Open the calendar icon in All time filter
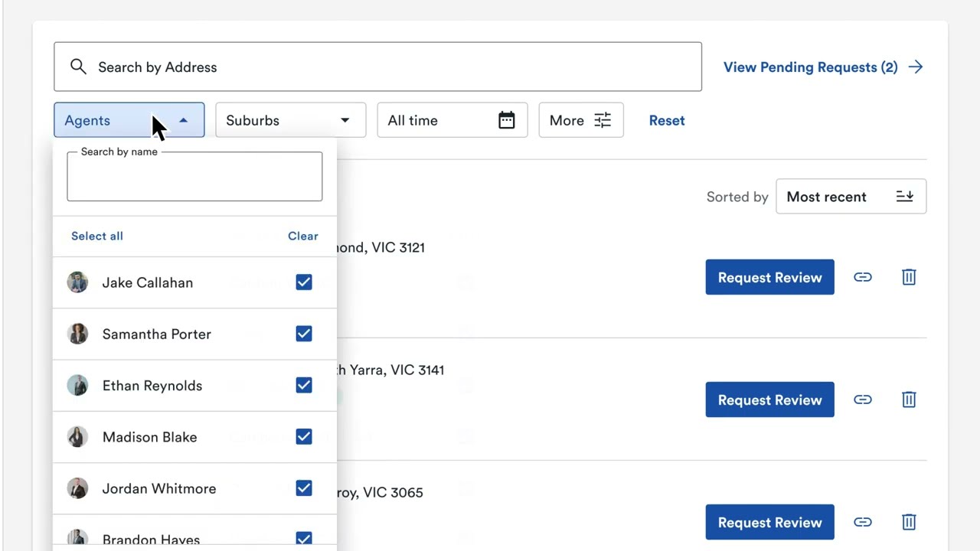Image resolution: width=980 pixels, height=551 pixels. click(x=506, y=120)
